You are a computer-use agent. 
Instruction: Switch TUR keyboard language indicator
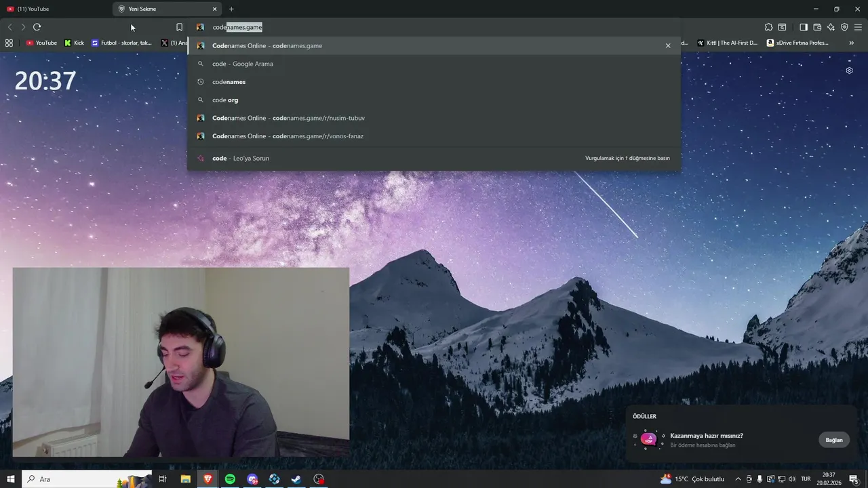[806, 479]
